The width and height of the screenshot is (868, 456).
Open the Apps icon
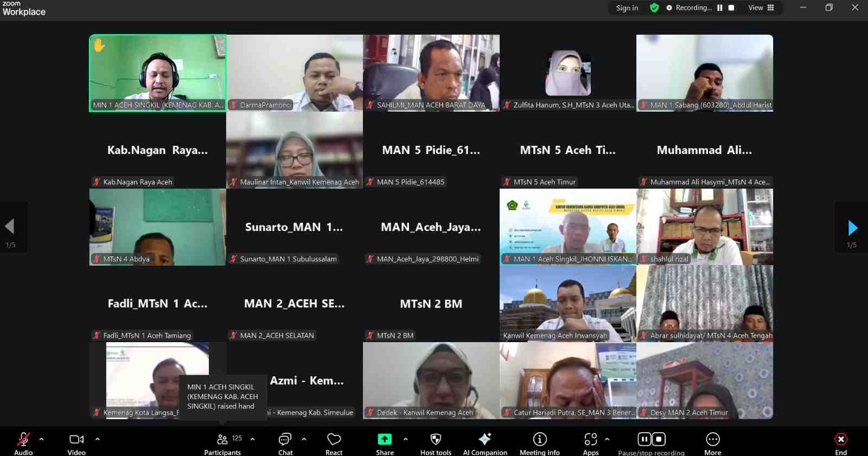[x=591, y=443]
